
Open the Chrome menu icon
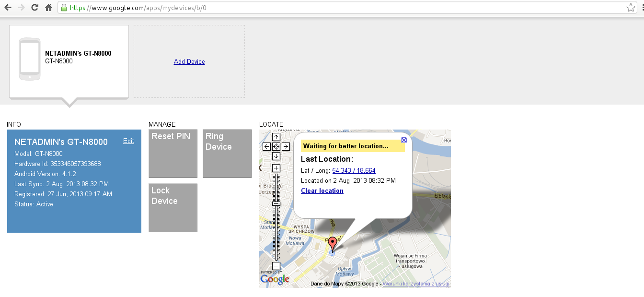(x=642, y=8)
